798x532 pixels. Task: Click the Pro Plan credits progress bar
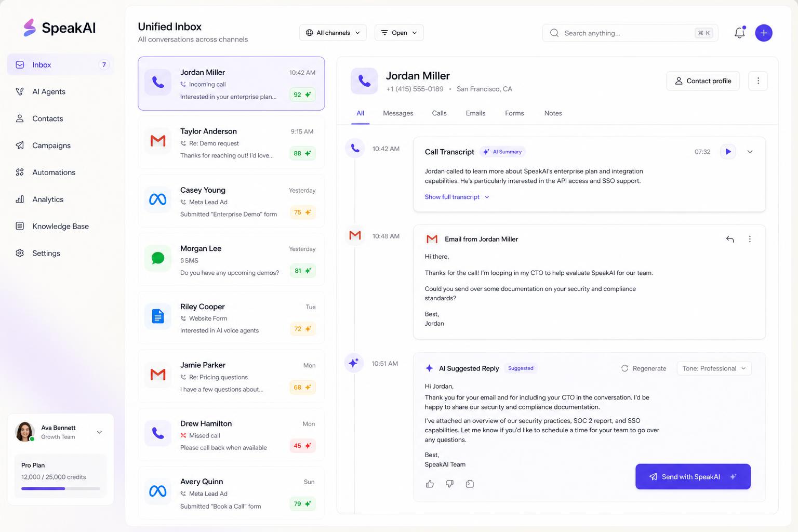(x=60, y=489)
